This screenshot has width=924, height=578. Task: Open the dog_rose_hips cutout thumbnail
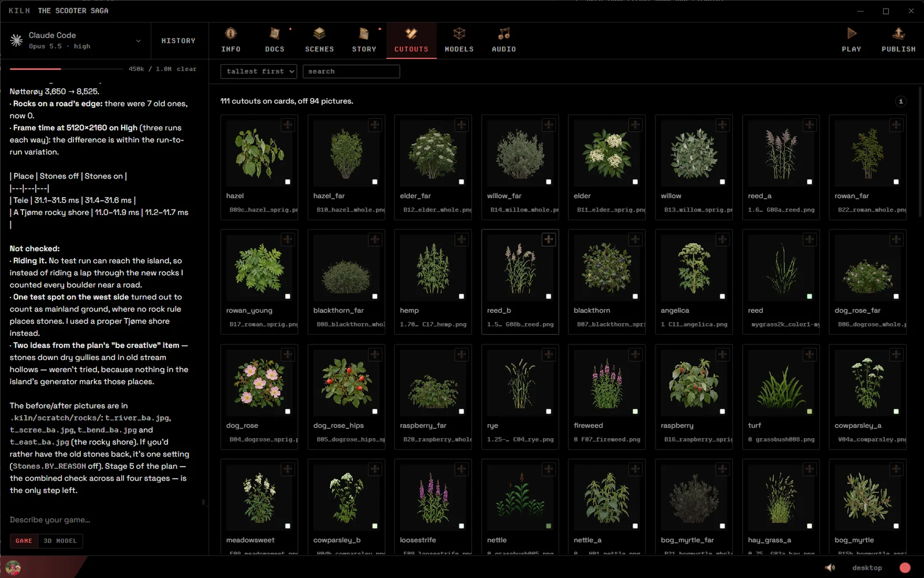[346, 383]
